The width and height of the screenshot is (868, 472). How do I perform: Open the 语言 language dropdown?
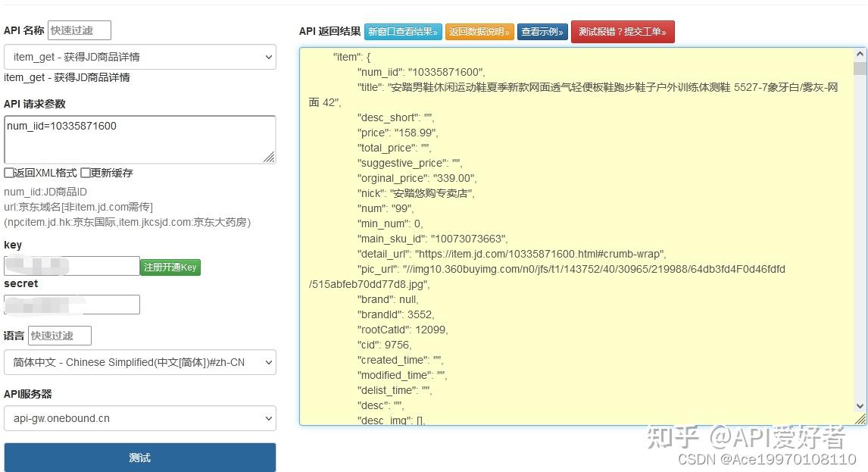(139, 362)
